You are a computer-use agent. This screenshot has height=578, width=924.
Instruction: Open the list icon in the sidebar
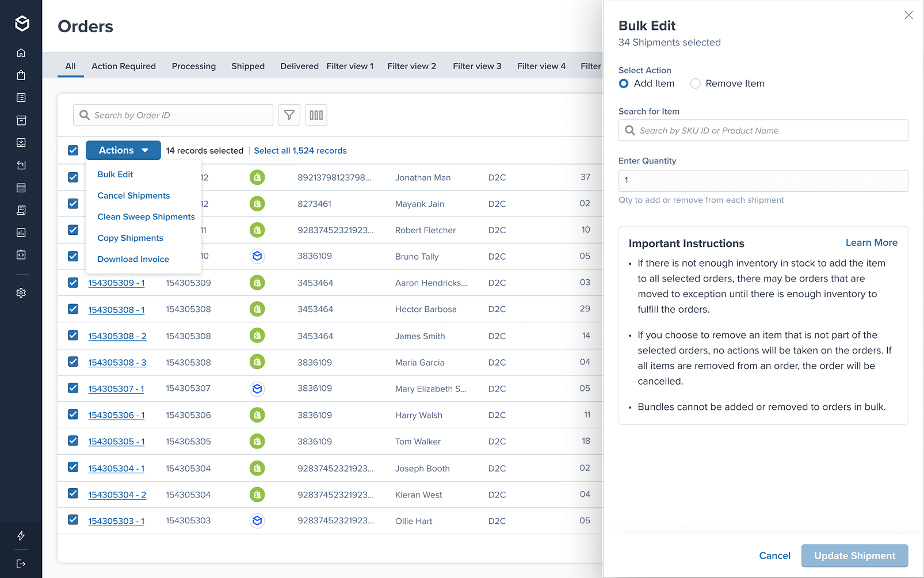point(21,98)
